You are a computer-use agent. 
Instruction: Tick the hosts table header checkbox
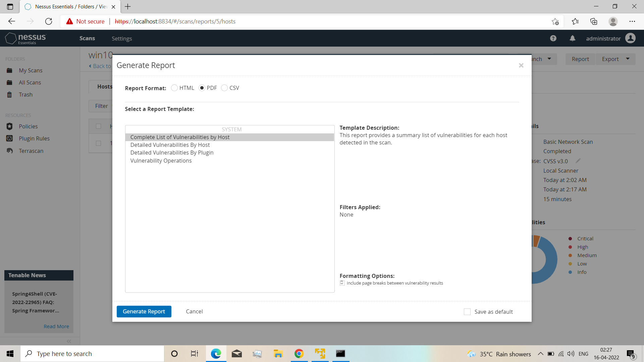[98, 126]
